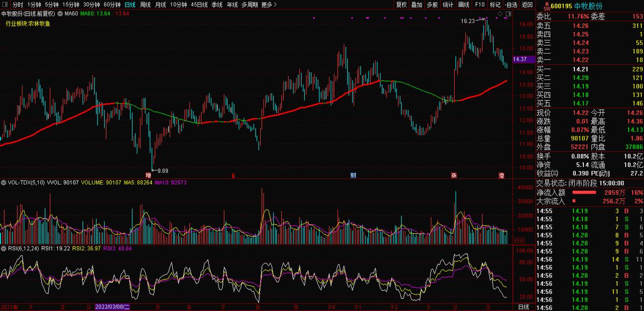Click the diamond marker icon above chart
Image resolution: width=644 pixels, height=311 pixels.
tap(500, 13)
